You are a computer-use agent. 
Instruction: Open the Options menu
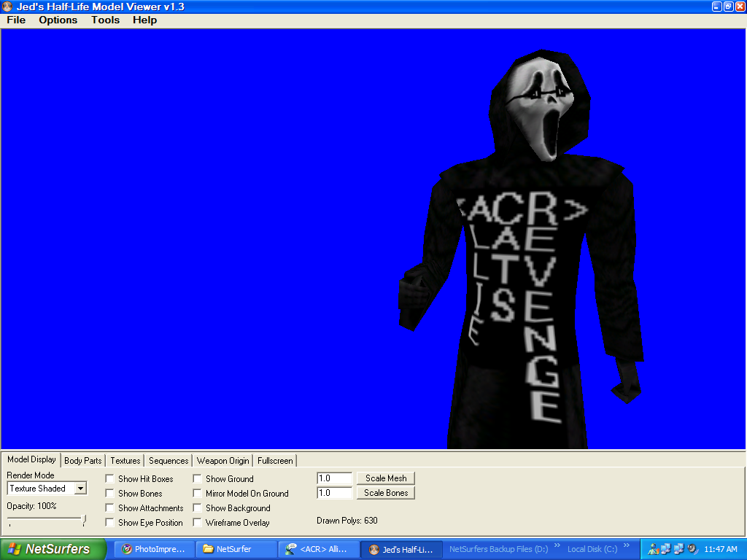(58, 20)
